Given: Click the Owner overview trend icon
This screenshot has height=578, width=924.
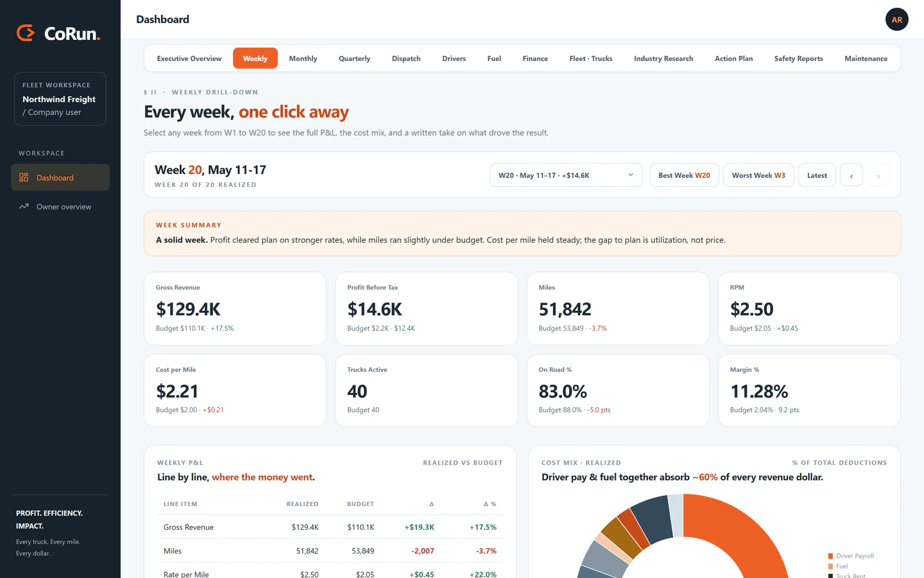Looking at the screenshot, I should 24,207.
